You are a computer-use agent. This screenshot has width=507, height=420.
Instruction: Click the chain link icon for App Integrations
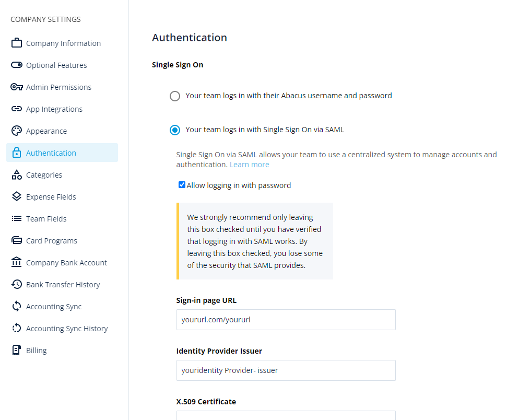[x=17, y=109]
